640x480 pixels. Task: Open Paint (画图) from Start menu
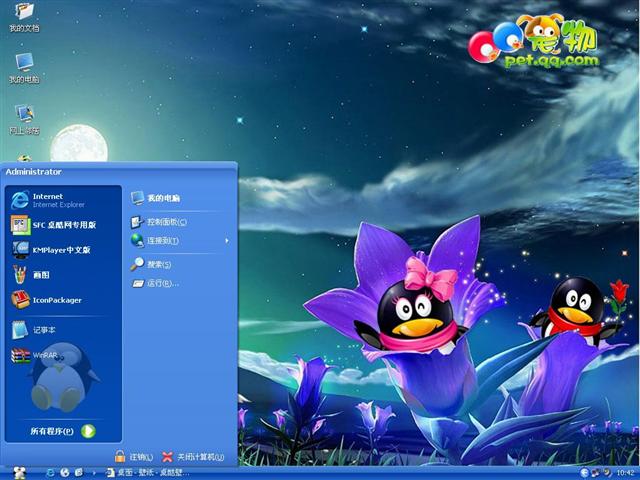pos(63,275)
